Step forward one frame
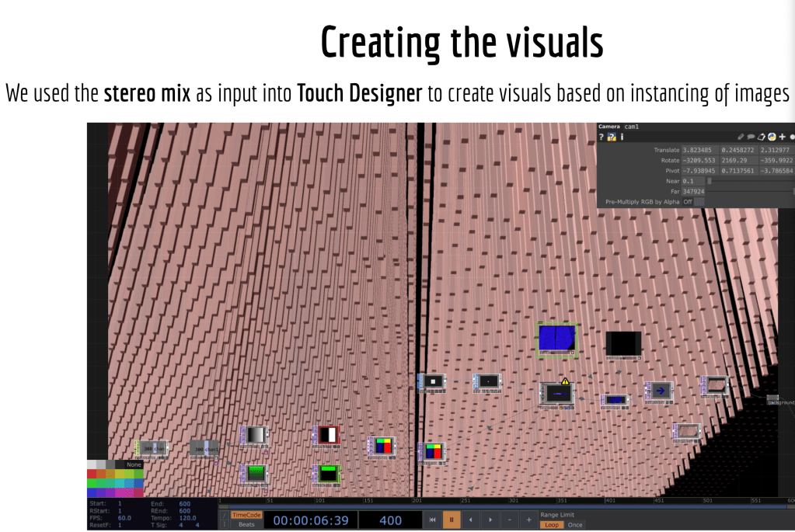This screenshot has height=532, width=795. pyautogui.click(x=490, y=520)
